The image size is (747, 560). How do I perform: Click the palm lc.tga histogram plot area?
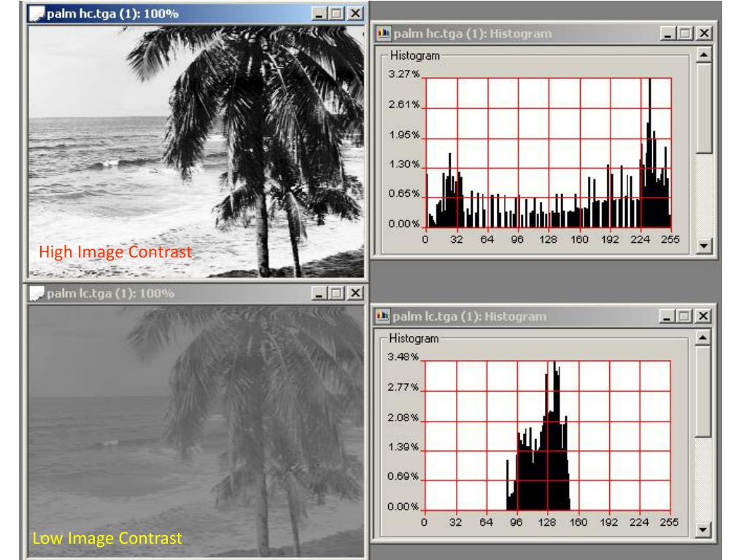click(x=547, y=435)
